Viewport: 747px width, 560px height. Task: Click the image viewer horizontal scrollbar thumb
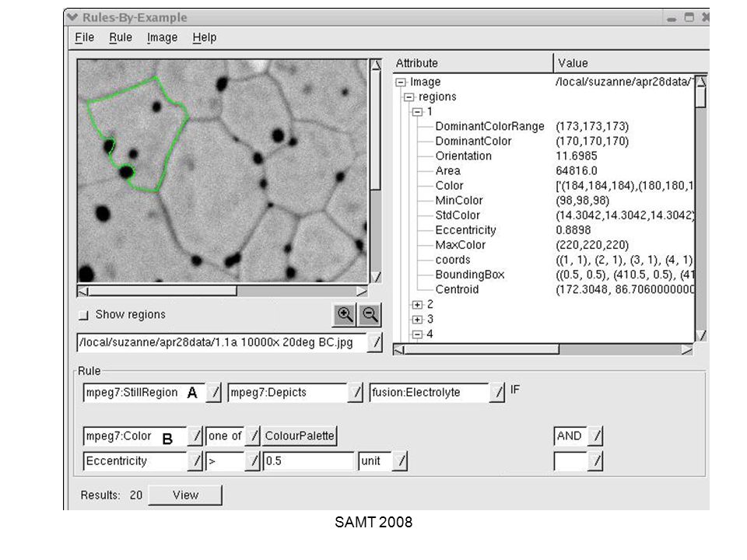pyautogui.click(x=163, y=291)
